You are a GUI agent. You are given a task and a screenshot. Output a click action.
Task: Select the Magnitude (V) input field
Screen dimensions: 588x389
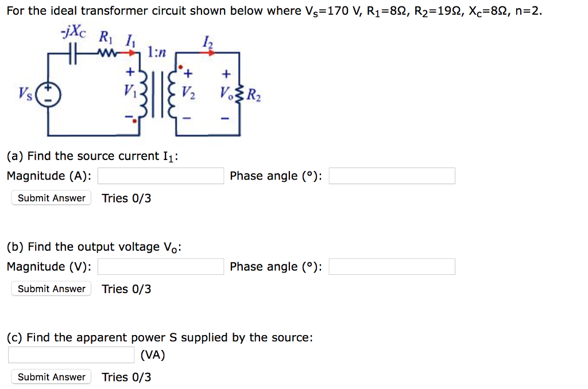click(160, 266)
